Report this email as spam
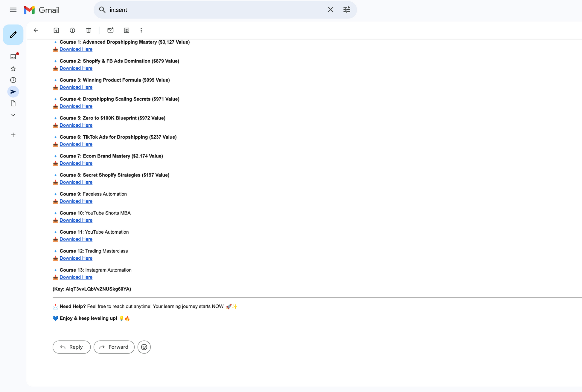The height and width of the screenshot is (392, 582). pyautogui.click(x=72, y=30)
